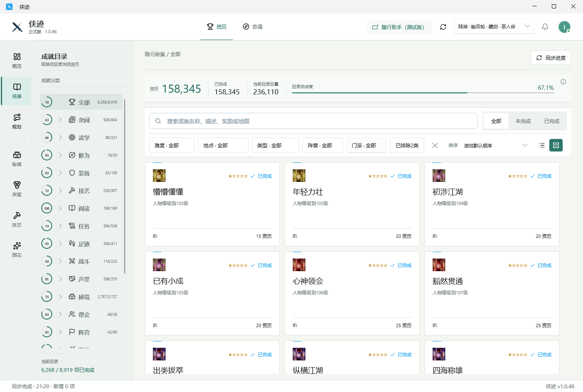Image resolution: width=583 pixels, height=392 pixels.
Task: Open the 技艺 crafts sidebar icon
Action: [x=17, y=219]
